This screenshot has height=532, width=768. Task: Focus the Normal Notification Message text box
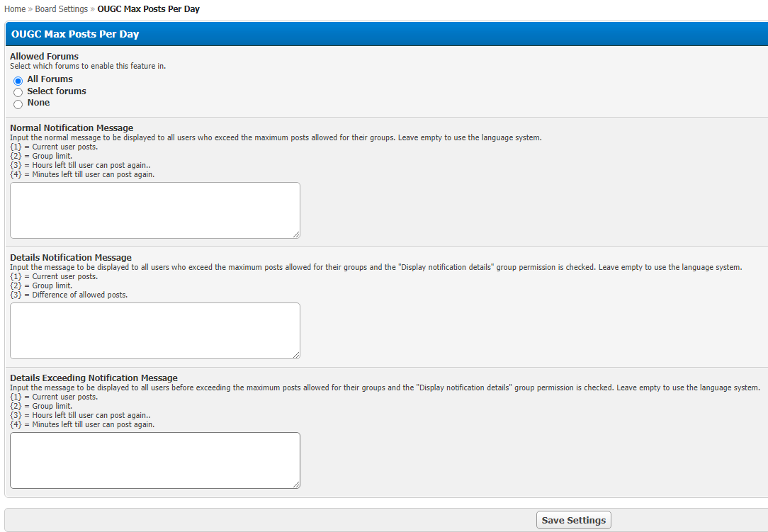click(154, 210)
